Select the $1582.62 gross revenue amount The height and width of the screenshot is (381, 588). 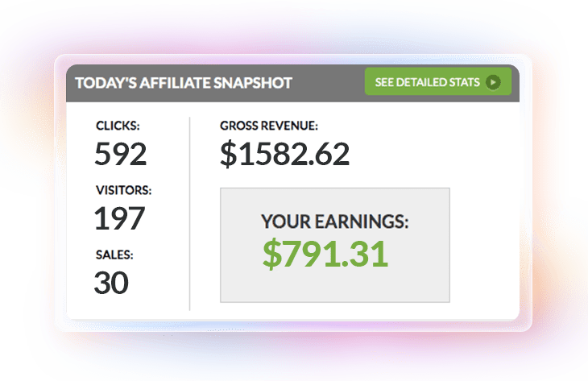point(284,154)
